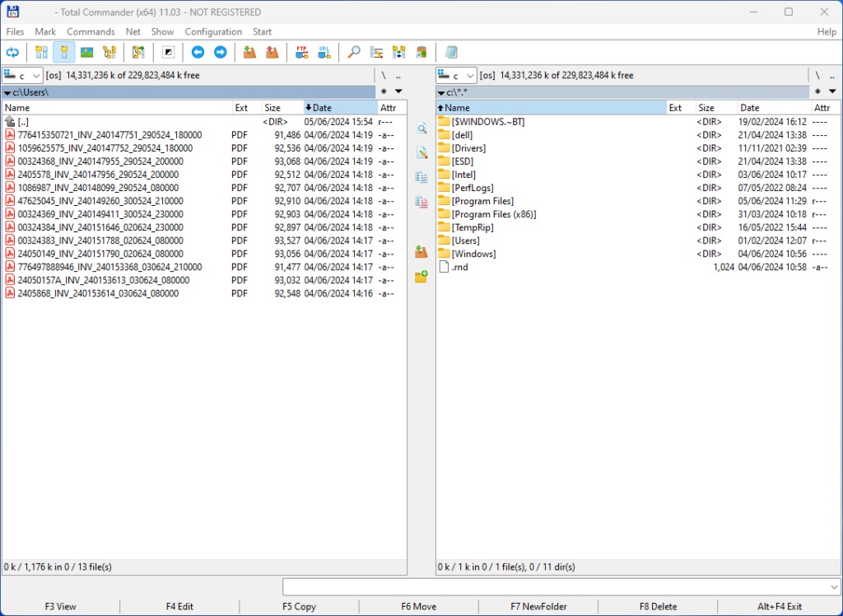Click the F5 Copy button
This screenshot has width=843, height=616.
click(299, 606)
